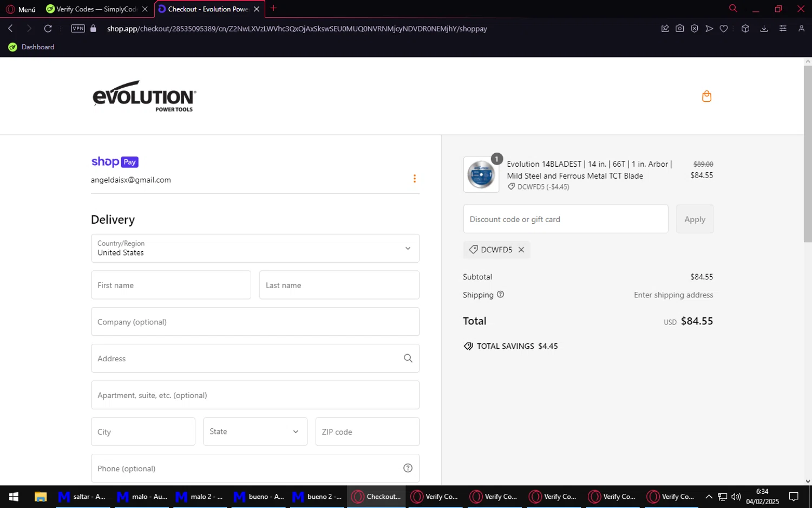Screen dimensions: 812x508
Task: Click the send/flow arrow icon
Action: pyautogui.click(x=709, y=29)
